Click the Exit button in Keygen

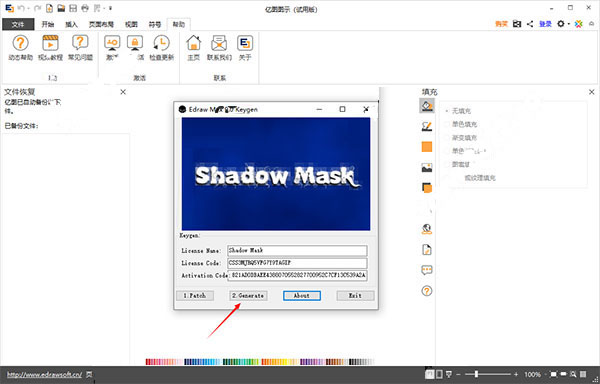[355, 296]
